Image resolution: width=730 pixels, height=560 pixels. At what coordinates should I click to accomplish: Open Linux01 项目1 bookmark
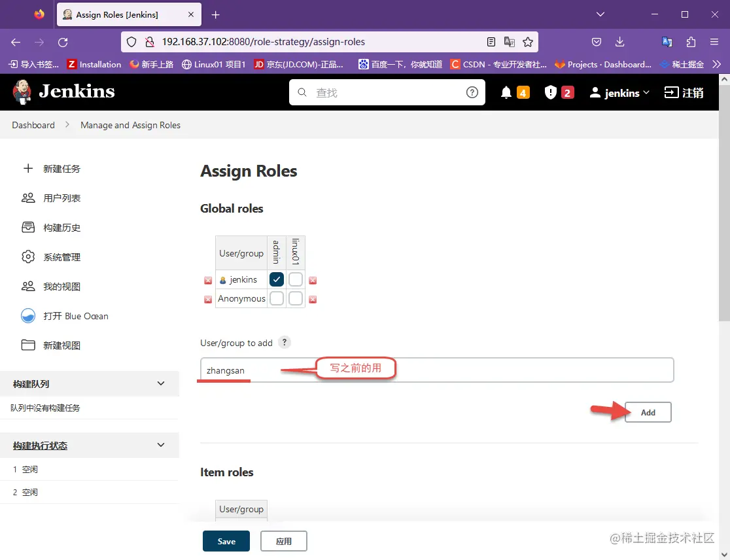click(x=214, y=64)
